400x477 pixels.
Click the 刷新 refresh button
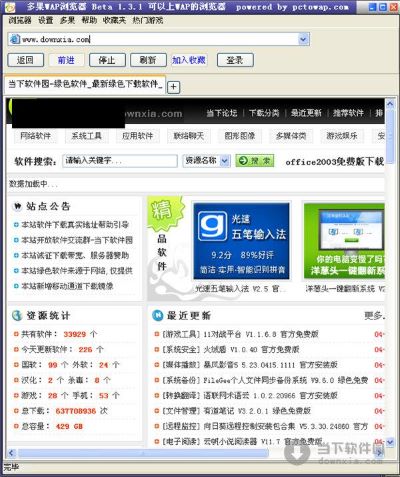(148, 60)
